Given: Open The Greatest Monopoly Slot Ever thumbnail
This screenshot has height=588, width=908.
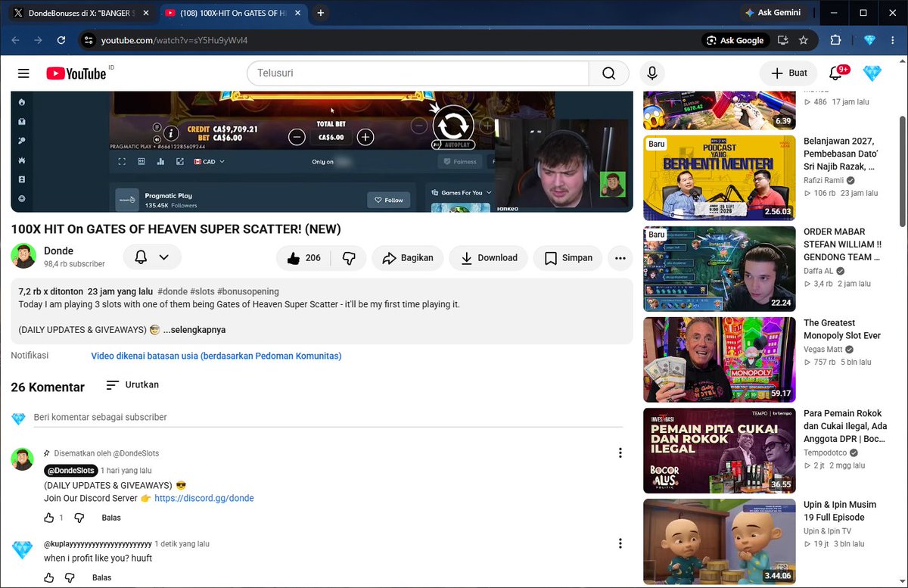Looking at the screenshot, I should pos(720,359).
